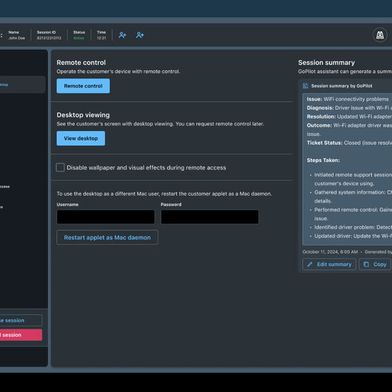Click Restart applet as Mac daemon button
This screenshot has width=392, height=392.
pyautogui.click(x=107, y=238)
